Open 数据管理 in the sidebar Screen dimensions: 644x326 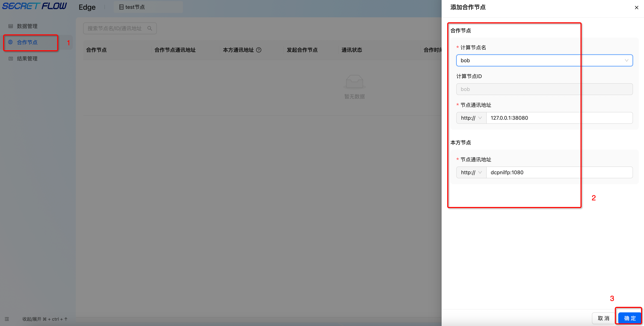click(x=27, y=26)
